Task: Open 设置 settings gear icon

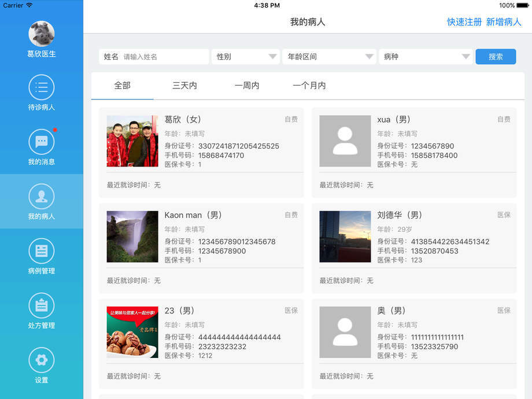Action: 41,360
